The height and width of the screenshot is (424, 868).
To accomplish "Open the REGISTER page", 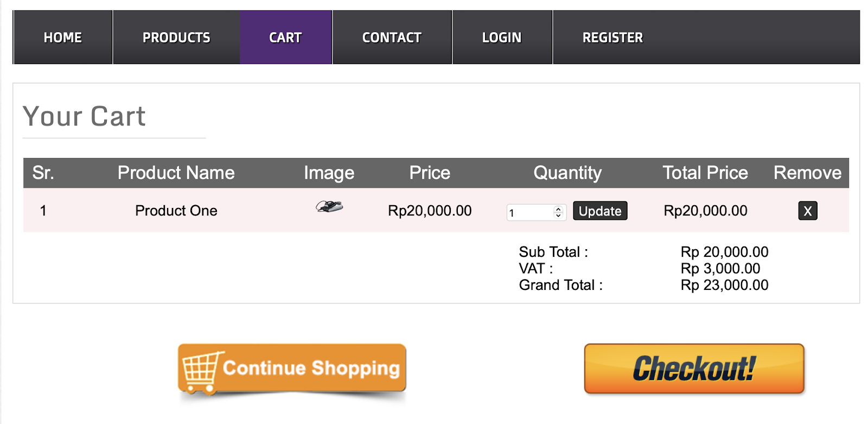I will pos(612,37).
